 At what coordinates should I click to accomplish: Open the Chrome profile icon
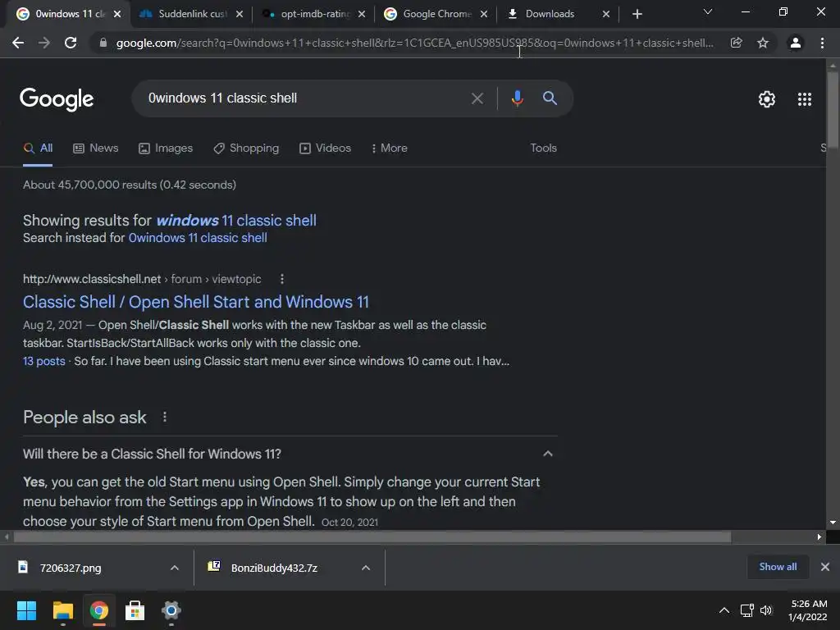coord(796,43)
